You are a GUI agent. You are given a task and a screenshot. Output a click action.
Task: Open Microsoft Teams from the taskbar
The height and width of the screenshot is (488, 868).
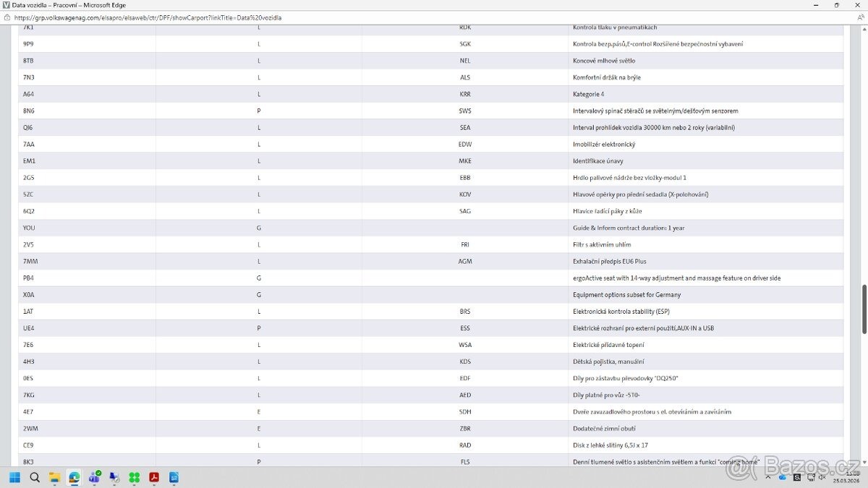pyautogui.click(x=94, y=477)
